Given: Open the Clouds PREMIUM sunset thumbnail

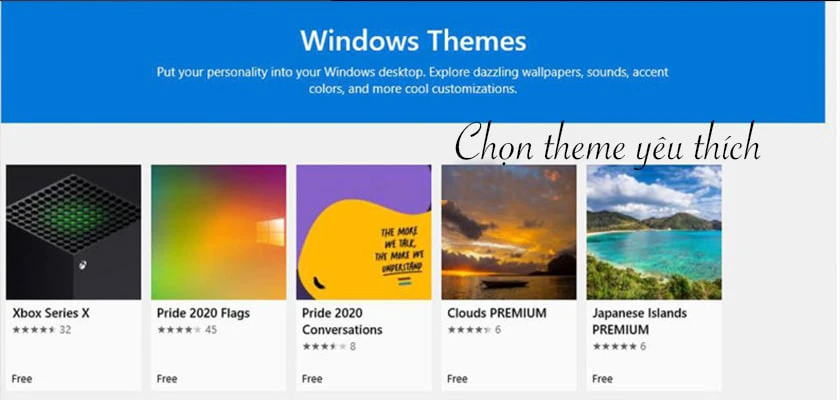Looking at the screenshot, I should pyautogui.click(x=509, y=232).
